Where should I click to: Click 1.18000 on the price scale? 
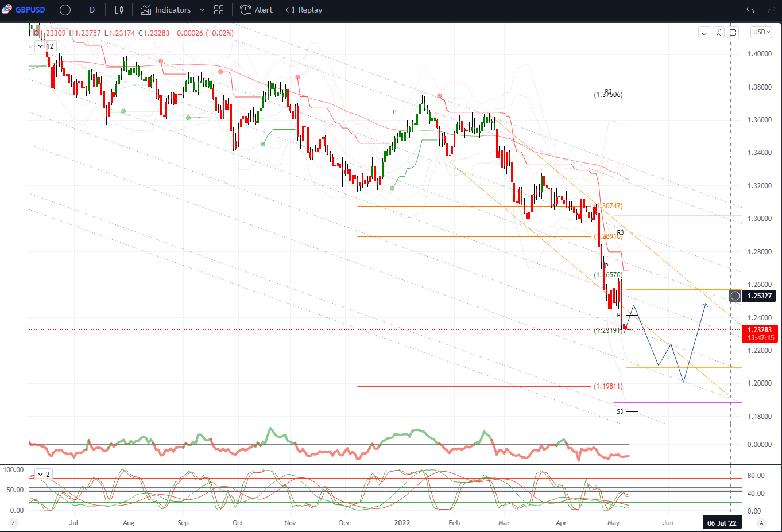(759, 417)
